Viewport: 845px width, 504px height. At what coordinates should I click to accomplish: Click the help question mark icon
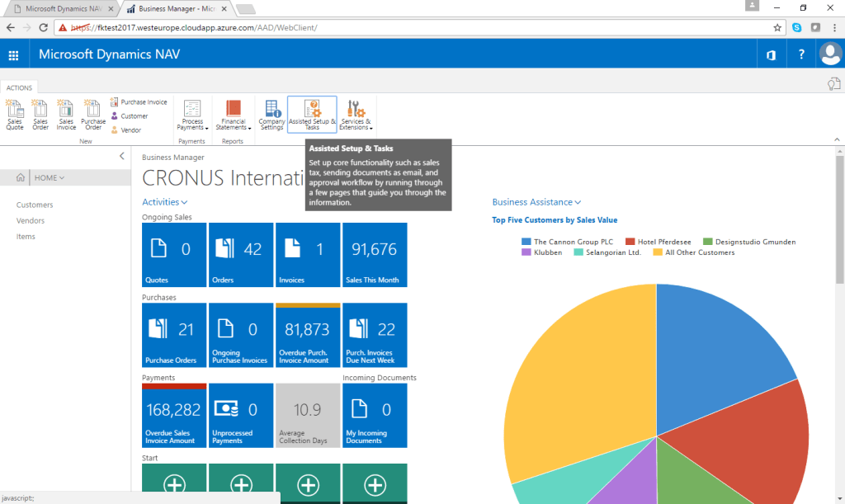tap(801, 54)
